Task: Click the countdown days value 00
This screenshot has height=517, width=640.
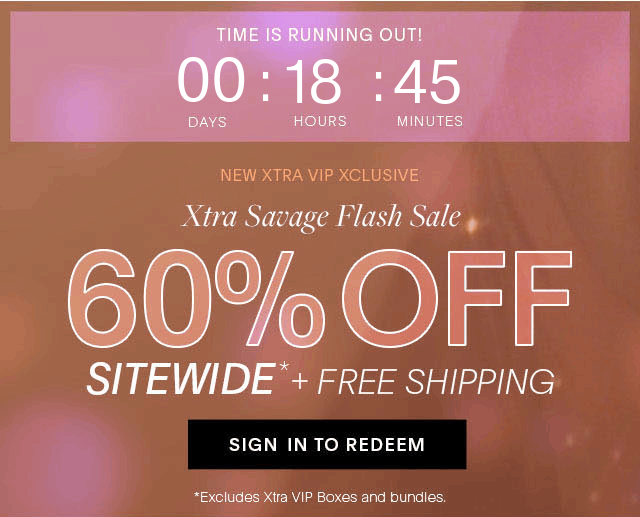Action: coord(211,80)
